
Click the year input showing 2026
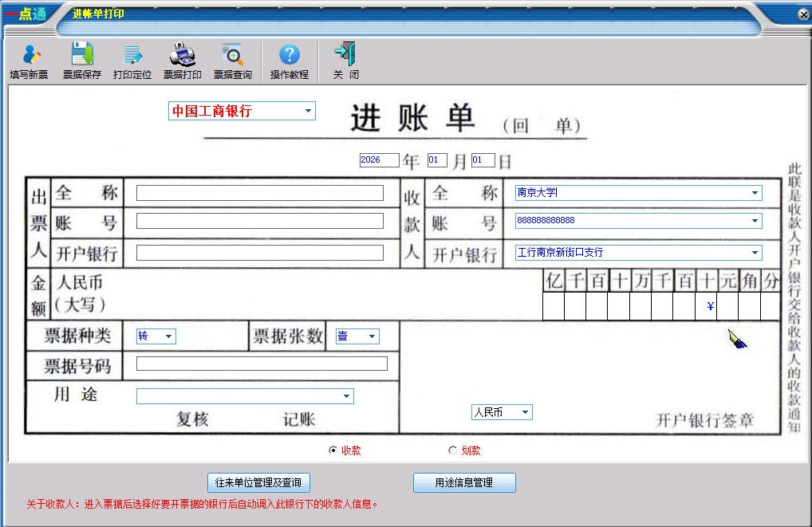[x=380, y=159]
